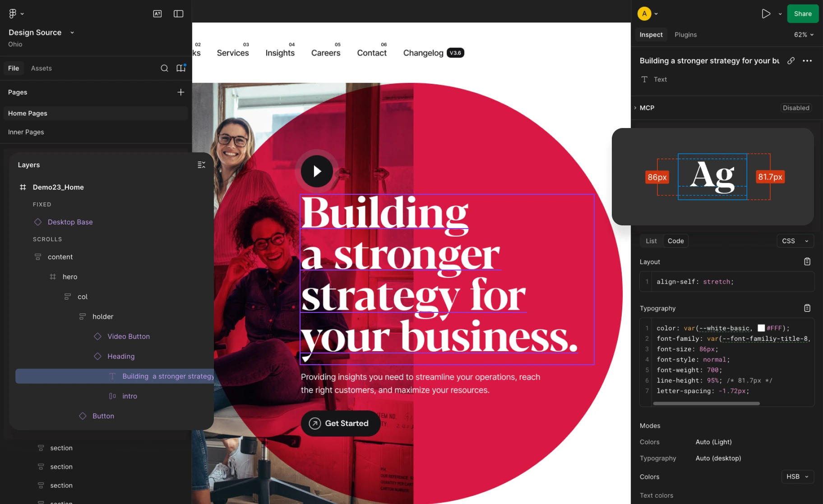
Task: Add a new page with plus icon
Action: 181,92
